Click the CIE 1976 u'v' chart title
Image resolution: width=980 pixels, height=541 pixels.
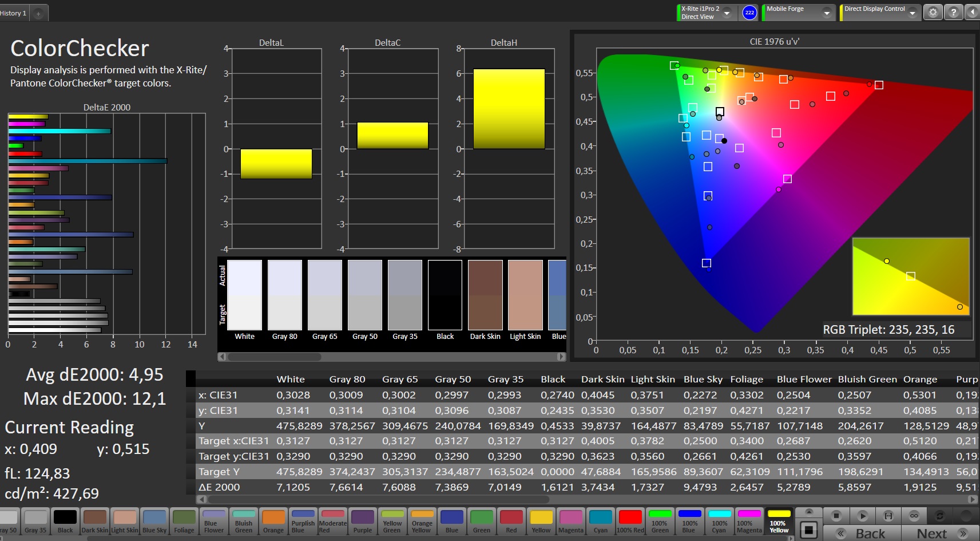[774, 42]
